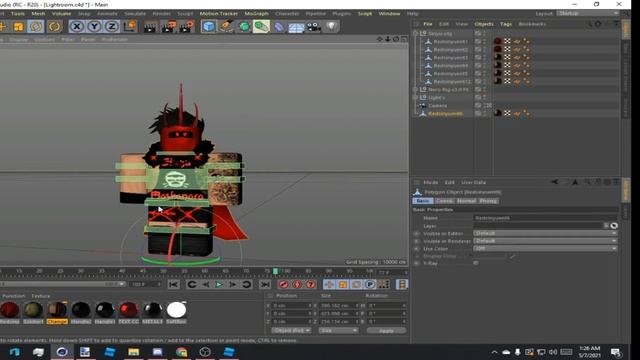Select the Camera object in Object Manager
The height and width of the screenshot is (360, 640).
[438, 106]
